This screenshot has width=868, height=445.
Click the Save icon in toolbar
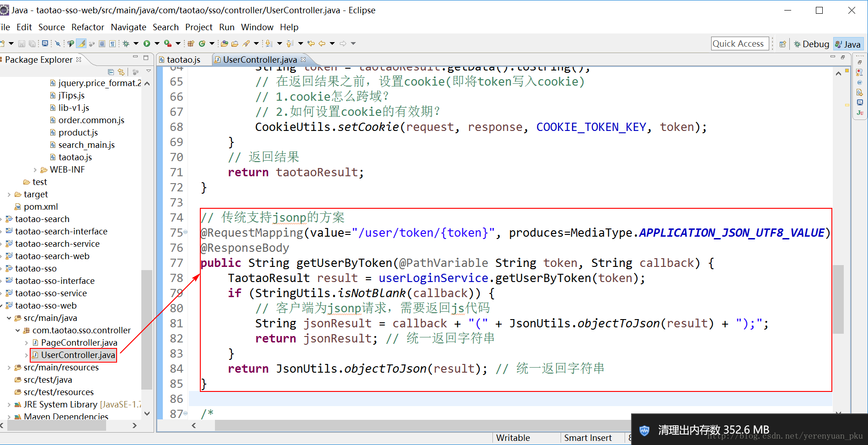coord(21,43)
